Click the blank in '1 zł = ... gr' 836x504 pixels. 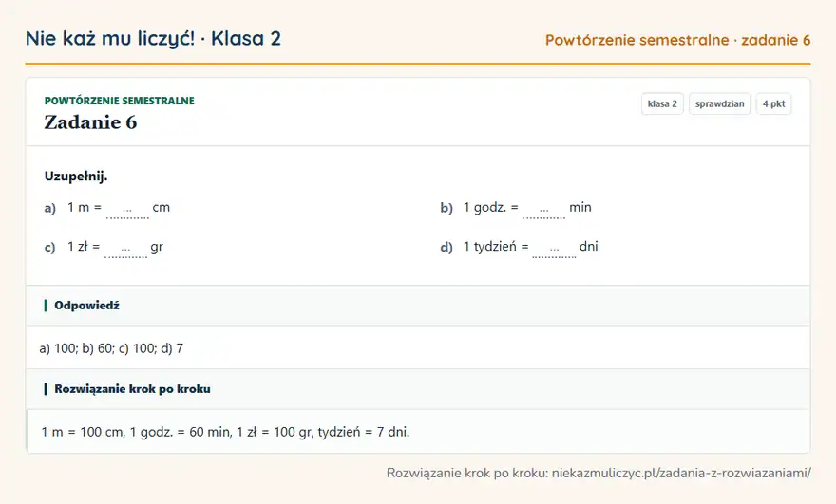(125, 249)
